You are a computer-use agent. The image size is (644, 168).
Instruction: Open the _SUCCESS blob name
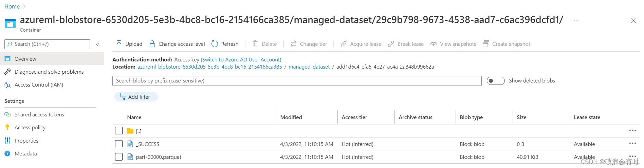click(148, 144)
